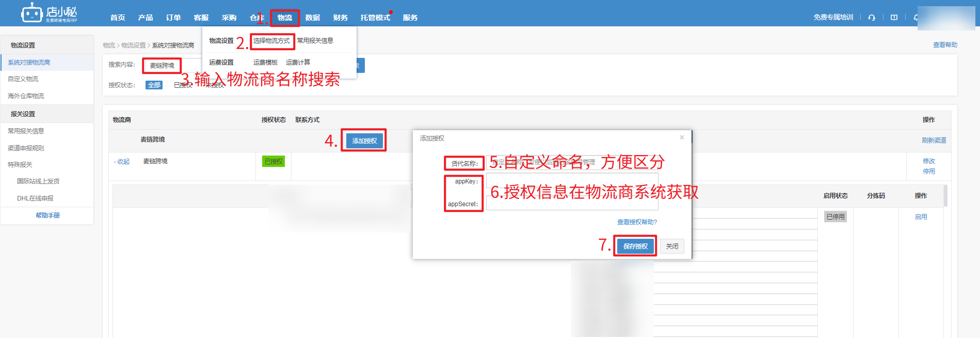This screenshot has height=338, width=980.
Task: Click the green 已授权 status badge
Action: (274, 162)
